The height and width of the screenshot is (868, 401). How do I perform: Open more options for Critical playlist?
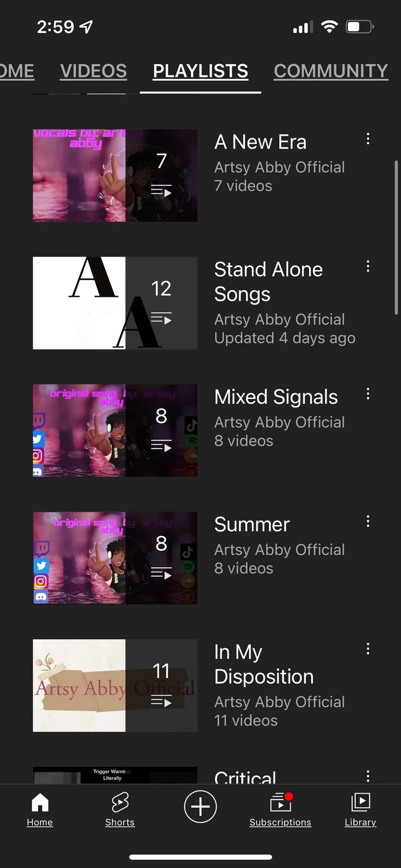[368, 776]
